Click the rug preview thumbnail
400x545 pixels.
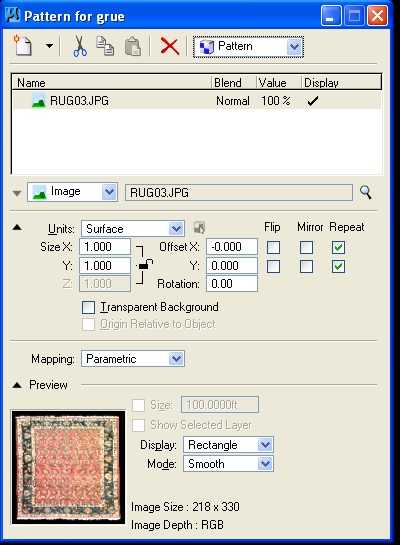(68, 467)
